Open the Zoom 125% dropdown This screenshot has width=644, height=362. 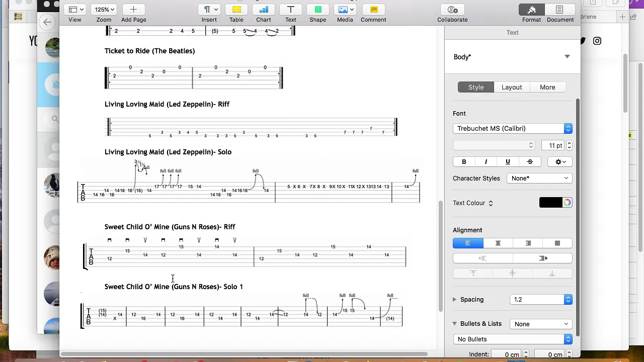(x=104, y=10)
